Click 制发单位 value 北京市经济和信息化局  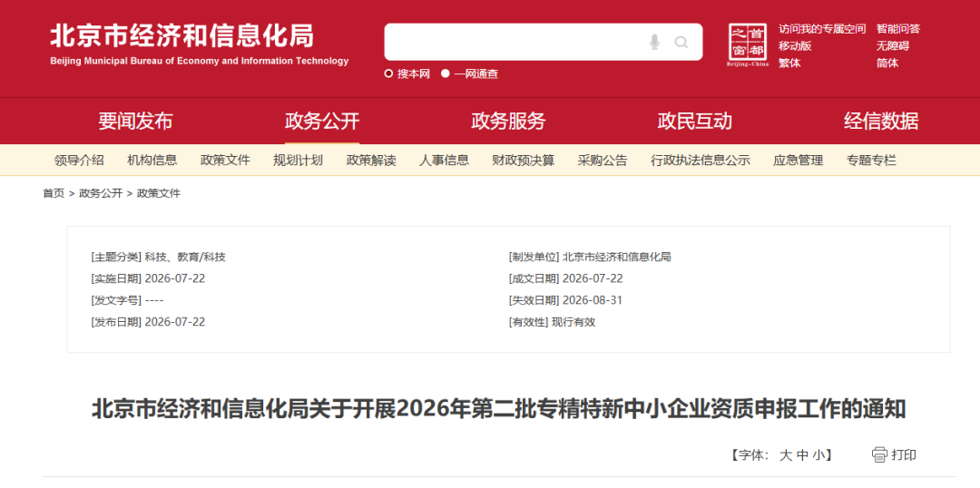point(617,257)
